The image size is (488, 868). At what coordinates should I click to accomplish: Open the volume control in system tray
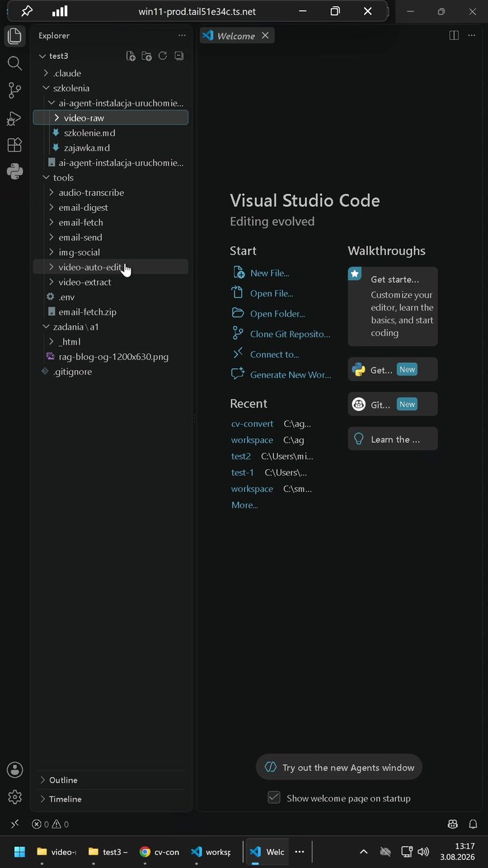point(424,852)
